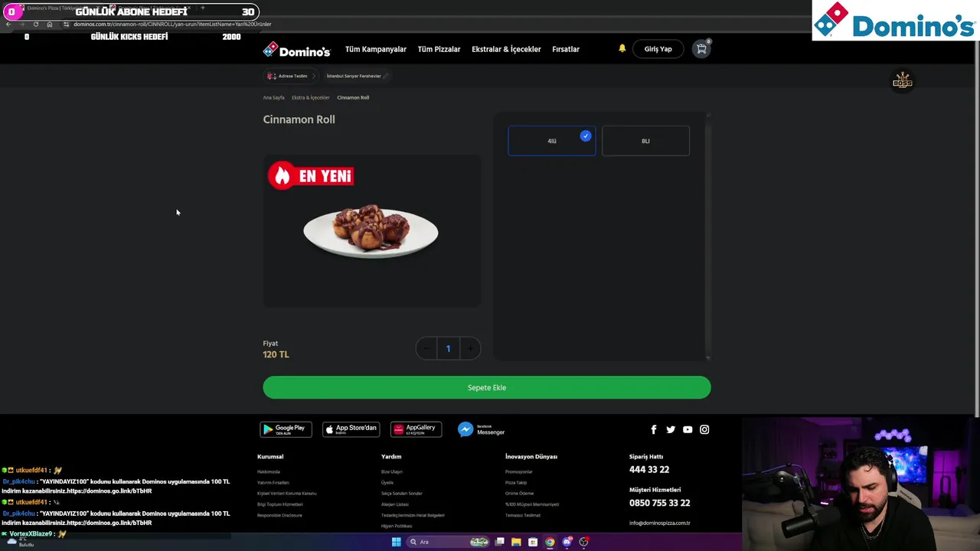This screenshot has height=551, width=980.
Task: Select the 8li portion option
Action: [645, 141]
